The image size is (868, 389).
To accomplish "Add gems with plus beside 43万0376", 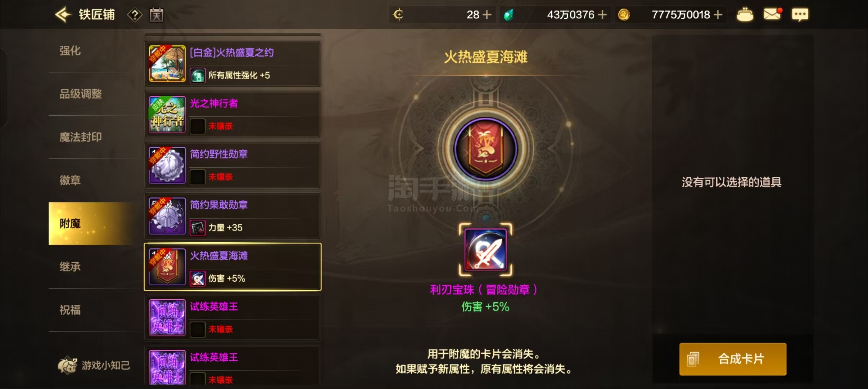I will 602,15.
